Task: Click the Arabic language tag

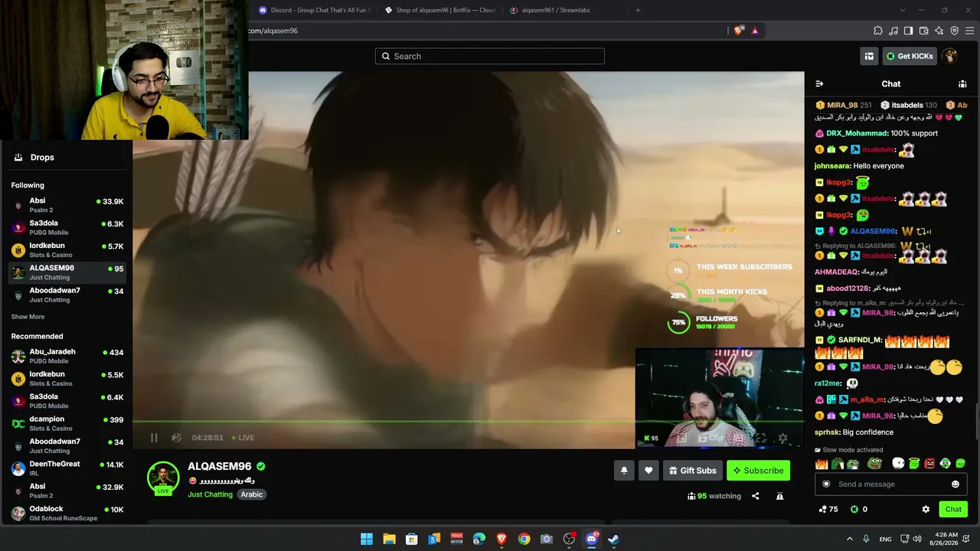Action: point(252,494)
